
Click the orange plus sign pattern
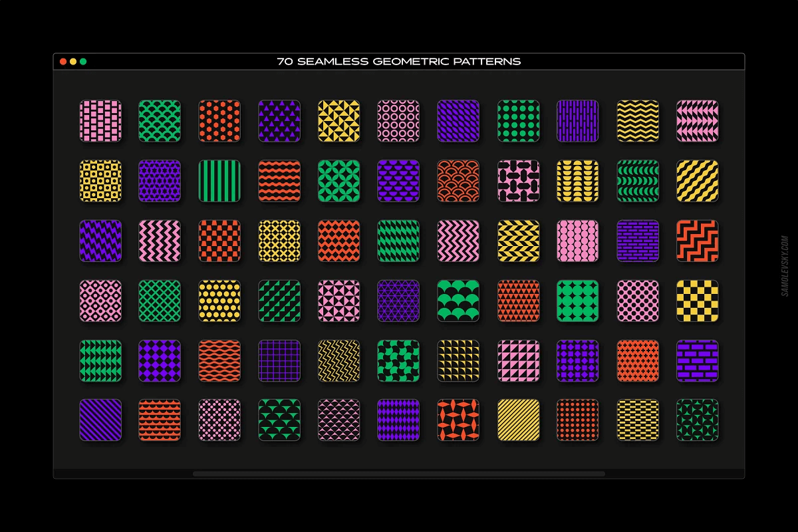click(x=638, y=361)
